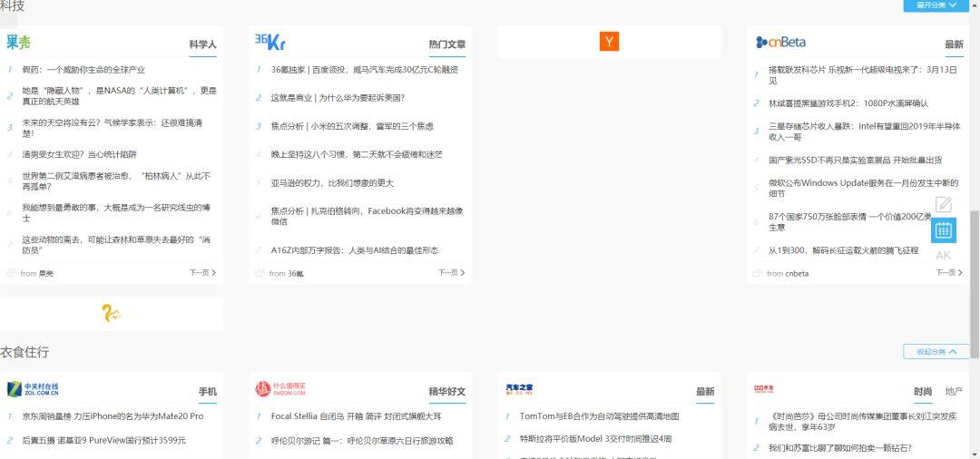Go to next page in cnbeta card
The height and width of the screenshot is (459, 980).
[x=949, y=273]
